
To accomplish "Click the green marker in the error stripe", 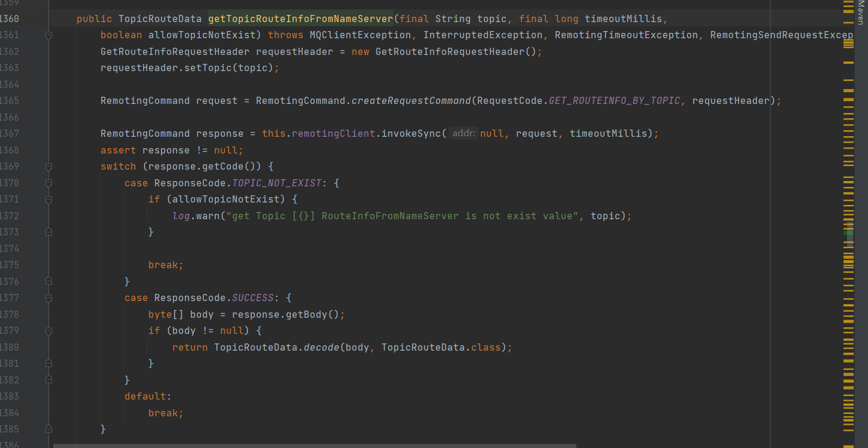I will (848, 233).
